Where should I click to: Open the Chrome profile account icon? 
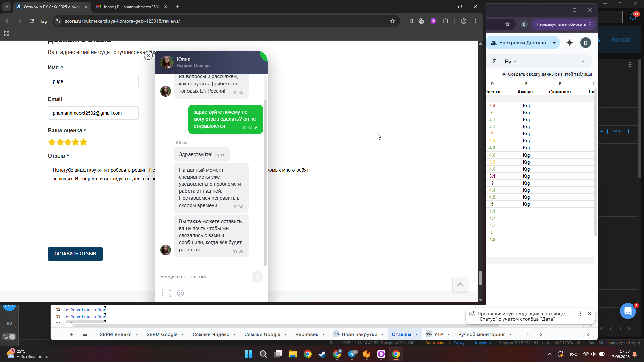coord(464,21)
